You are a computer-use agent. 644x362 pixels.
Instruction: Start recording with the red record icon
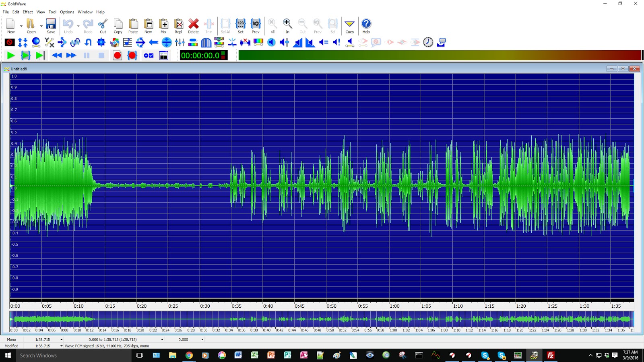click(117, 56)
